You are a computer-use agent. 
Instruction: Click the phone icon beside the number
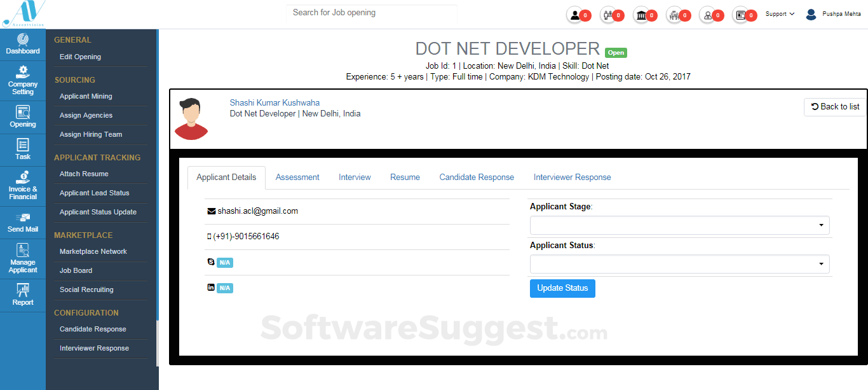(209, 237)
